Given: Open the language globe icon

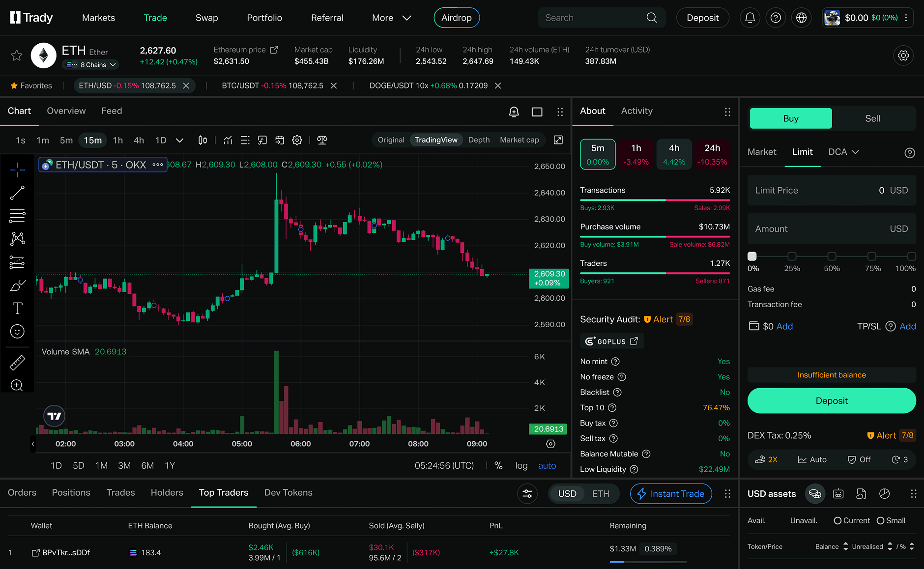Looking at the screenshot, I should 801,18.
